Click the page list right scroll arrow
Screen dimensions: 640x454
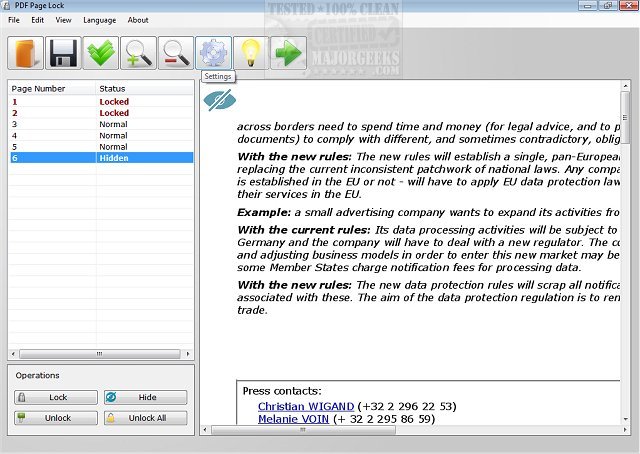tap(188, 354)
